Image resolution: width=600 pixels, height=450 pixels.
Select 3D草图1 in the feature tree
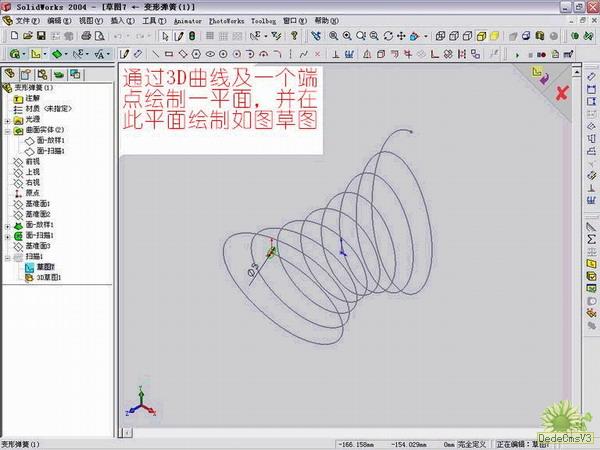pos(50,277)
